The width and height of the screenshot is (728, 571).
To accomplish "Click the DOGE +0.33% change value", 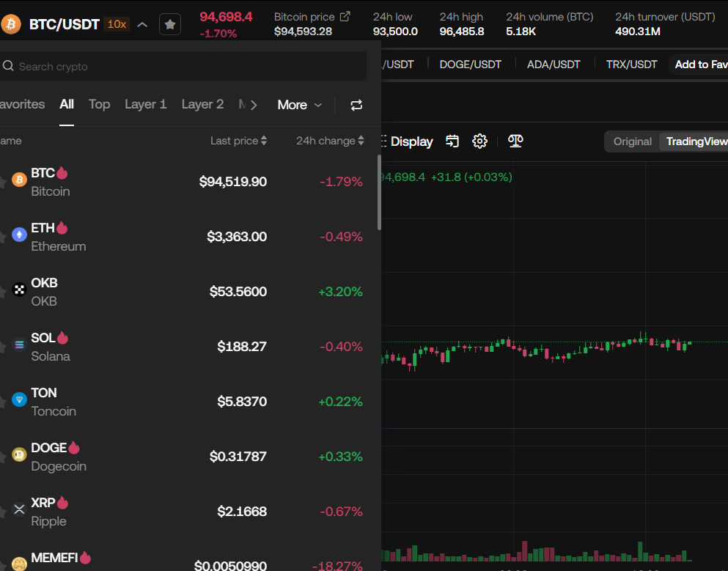I will click(340, 457).
